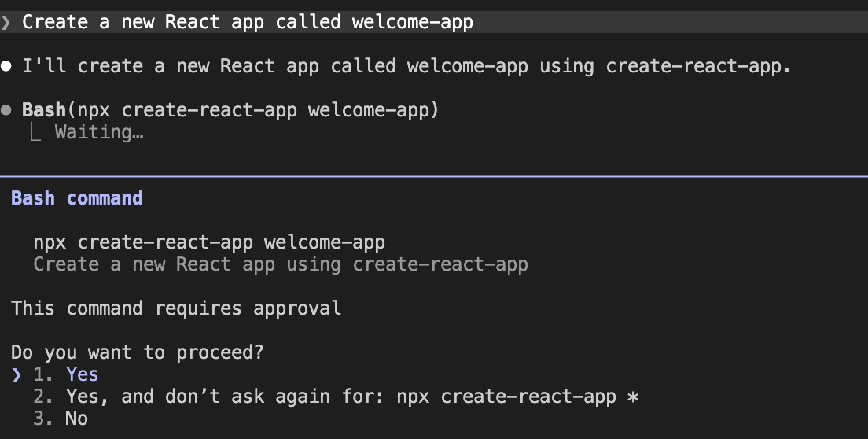Click the prompt line 'Create a new React app called welcome-app'

click(x=248, y=22)
